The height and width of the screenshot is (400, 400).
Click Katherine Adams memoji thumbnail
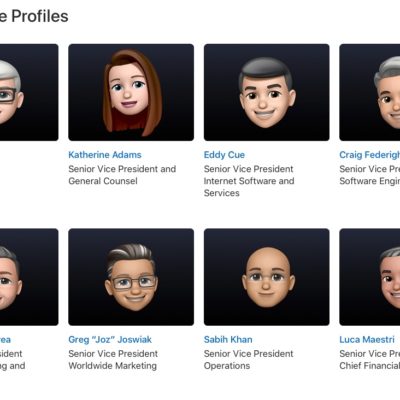pos(131,92)
